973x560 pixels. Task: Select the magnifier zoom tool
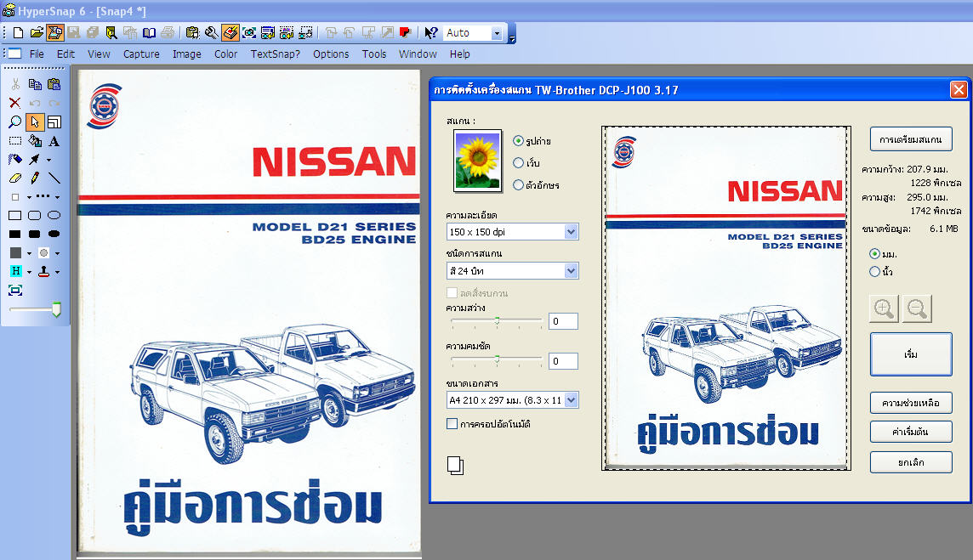pyautogui.click(x=15, y=122)
